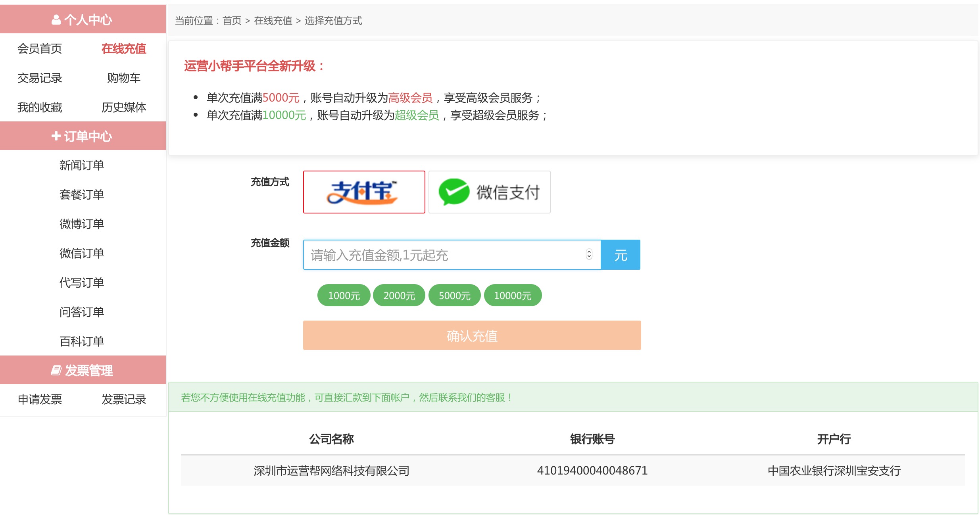Choose the 2000元 preset amount

(399, 296)
